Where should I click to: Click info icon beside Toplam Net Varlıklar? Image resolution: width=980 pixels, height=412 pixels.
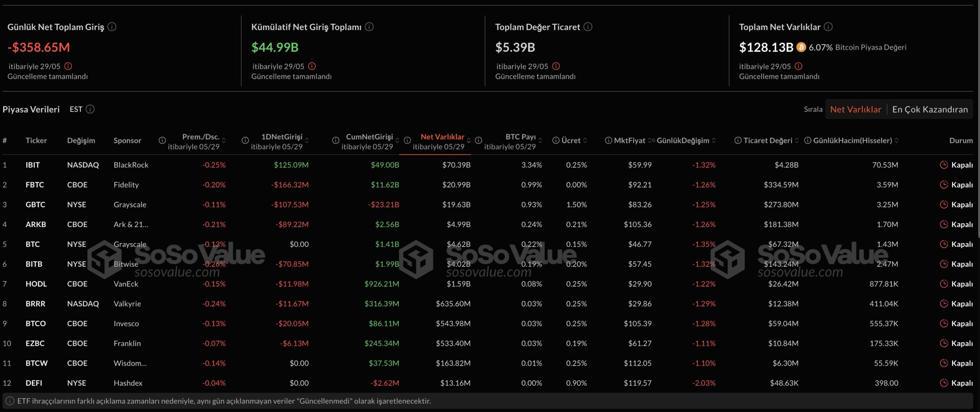(x=828, y=27)
